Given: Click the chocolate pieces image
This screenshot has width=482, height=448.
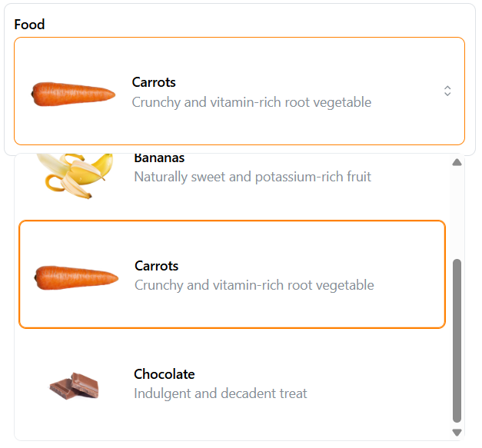Looking at the screenshot, I should point(75,384).
